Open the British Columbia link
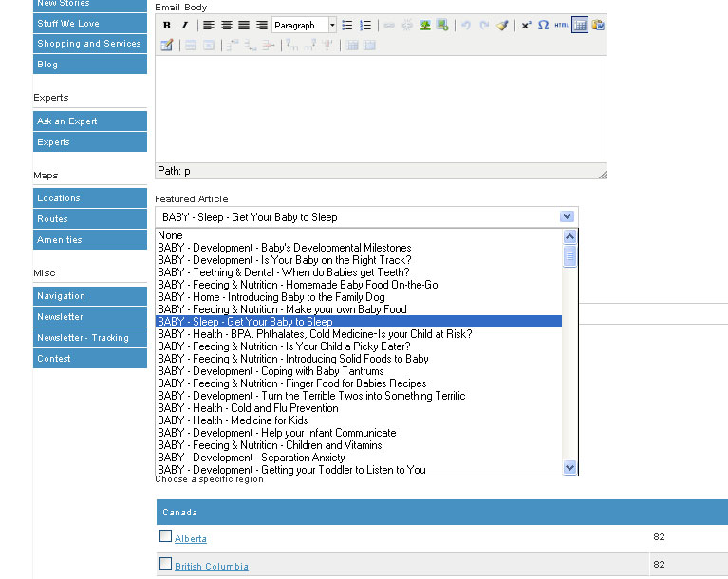 pos(211,567)
